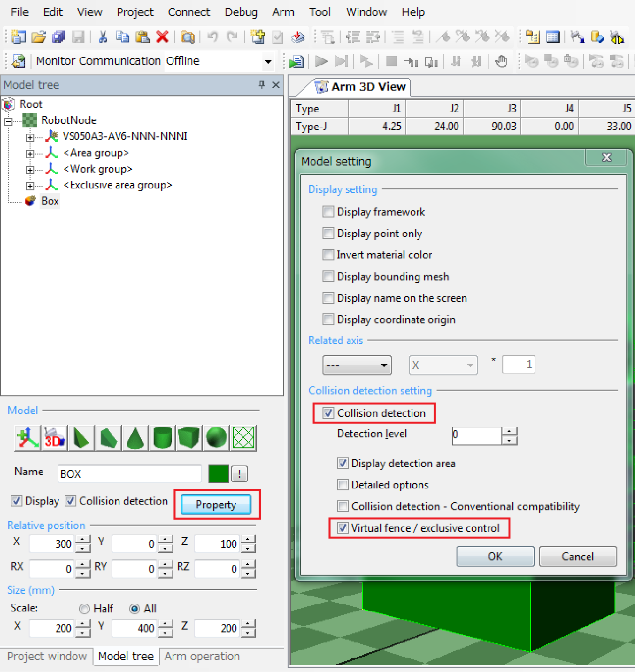Click the open folder toolbar icon
Screen dimensions: 635x672
point(39,37)
